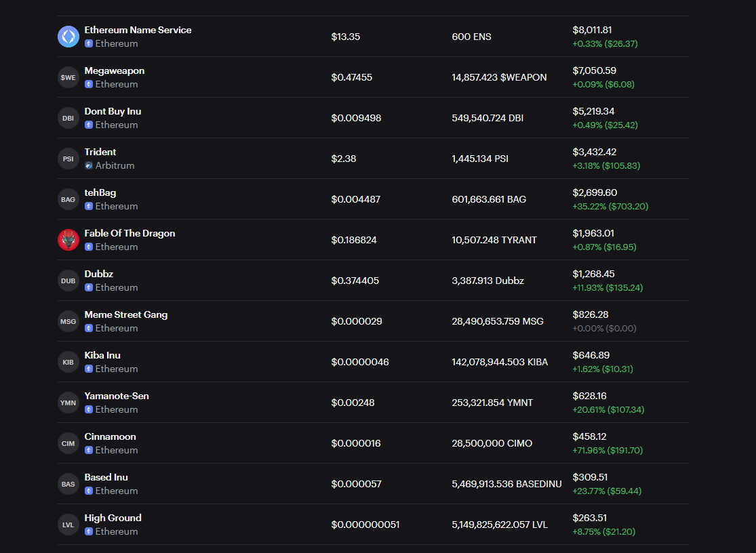Select the price $0.186824
Image resolution: width=756 pixels, height=553 pixels.
[x=354, y=240]
